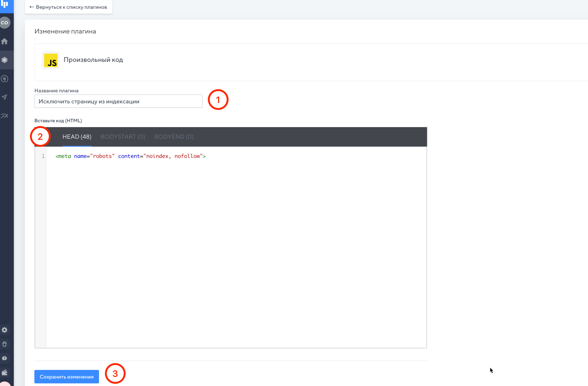Switch to the BODYSTART (0) tab
The height and width of the screenshot is (386, 588).
point(123,137)
